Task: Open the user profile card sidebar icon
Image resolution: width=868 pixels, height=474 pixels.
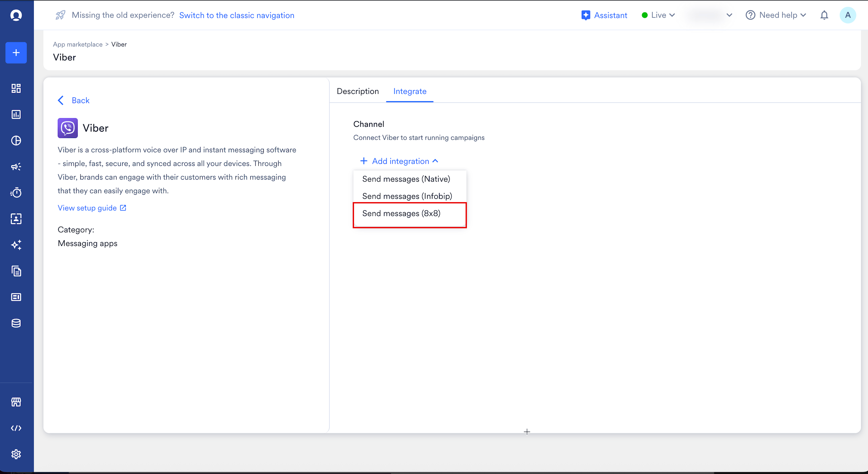Action: click(x=16, y=219)
